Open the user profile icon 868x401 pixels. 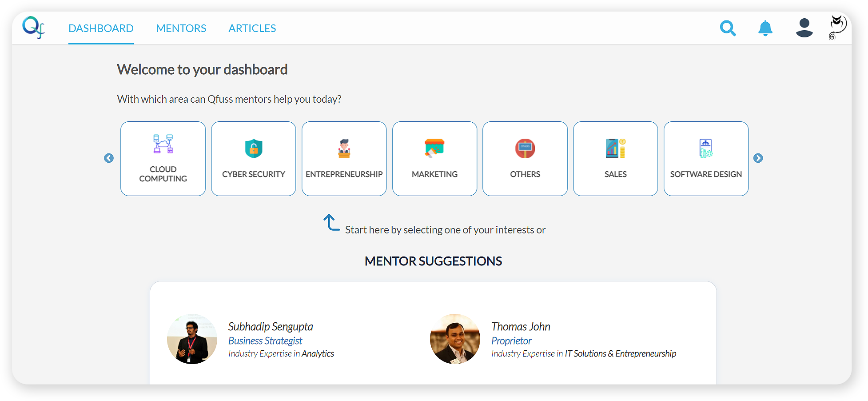click(804, 28)
